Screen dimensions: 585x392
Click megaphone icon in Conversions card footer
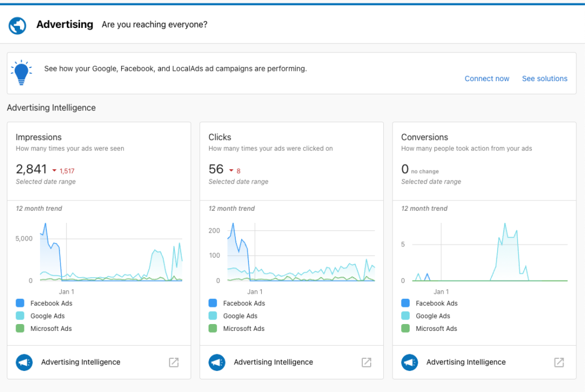(410, 362)
